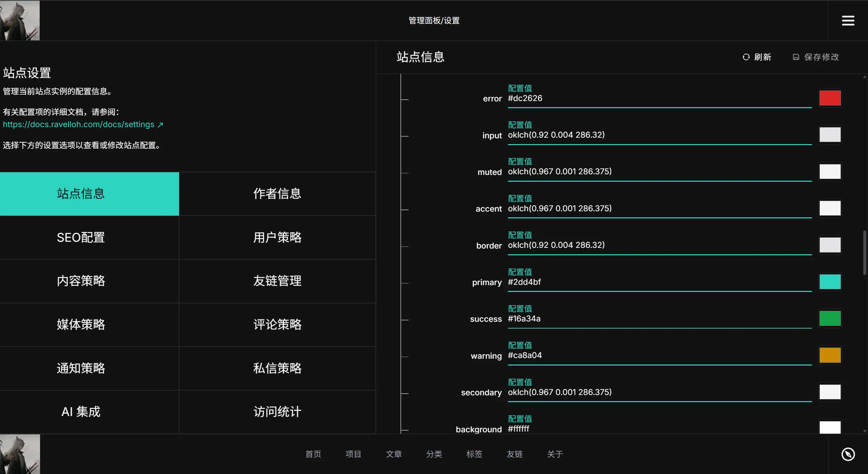Click the settings panel vertical scrollbar thumb
The image size is (868, 474).
point(864,253)
